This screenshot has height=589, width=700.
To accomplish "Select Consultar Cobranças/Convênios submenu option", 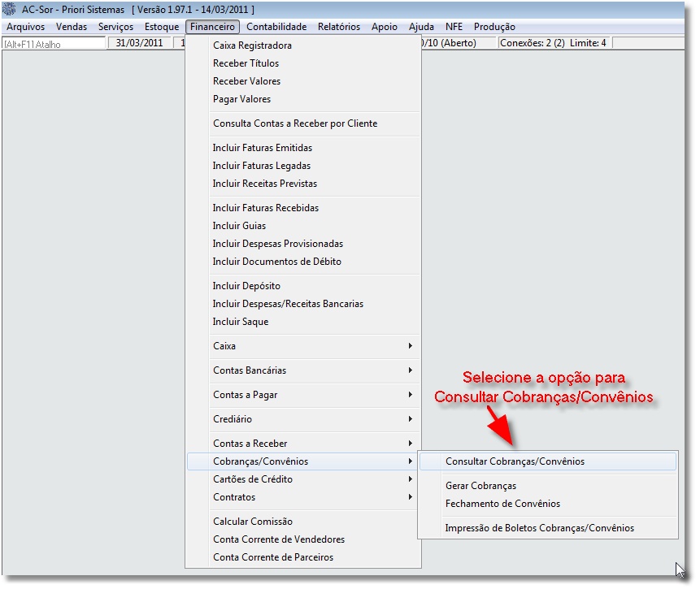I will (x=514, y=461).
